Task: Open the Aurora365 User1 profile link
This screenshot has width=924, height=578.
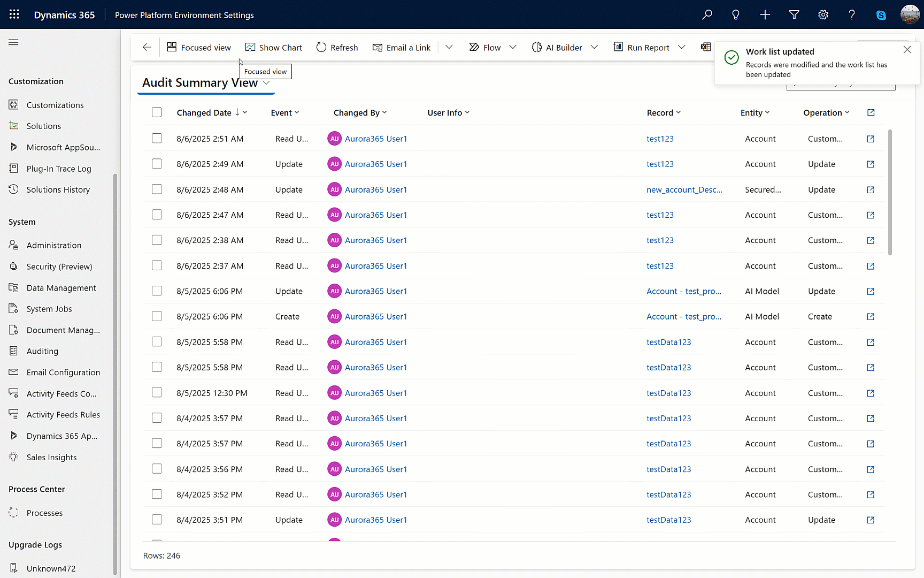Action: [x=376, y=138]
